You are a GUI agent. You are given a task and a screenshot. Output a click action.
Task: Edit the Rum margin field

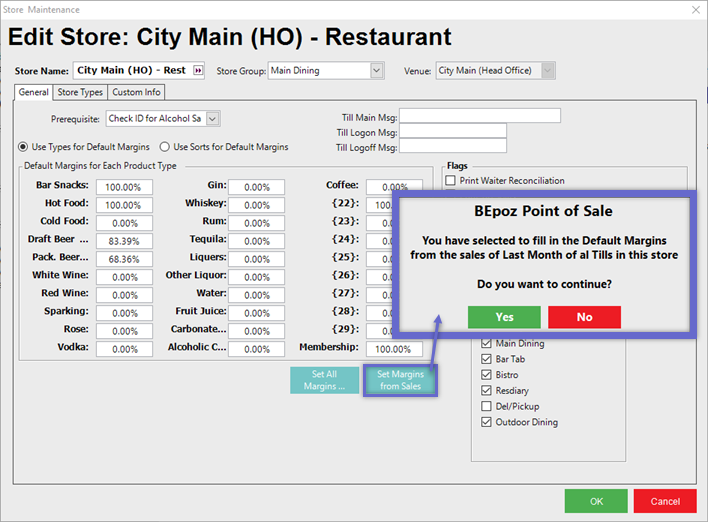(256, 223)
